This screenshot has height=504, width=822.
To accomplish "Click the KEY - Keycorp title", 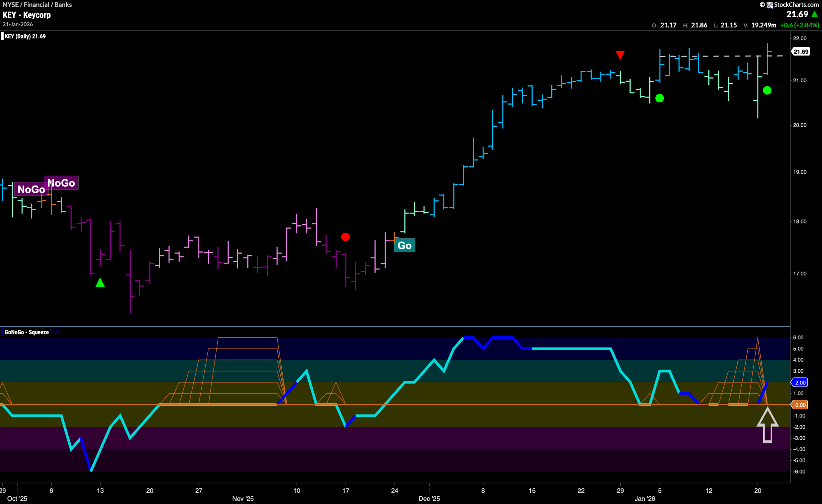I will (26, 15).
